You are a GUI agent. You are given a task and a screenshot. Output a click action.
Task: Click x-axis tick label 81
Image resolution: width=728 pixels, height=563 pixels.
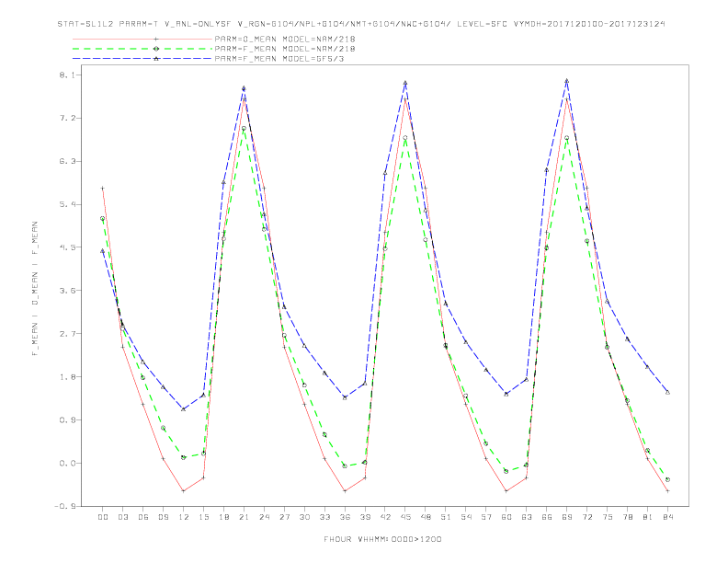coord(648,517)
